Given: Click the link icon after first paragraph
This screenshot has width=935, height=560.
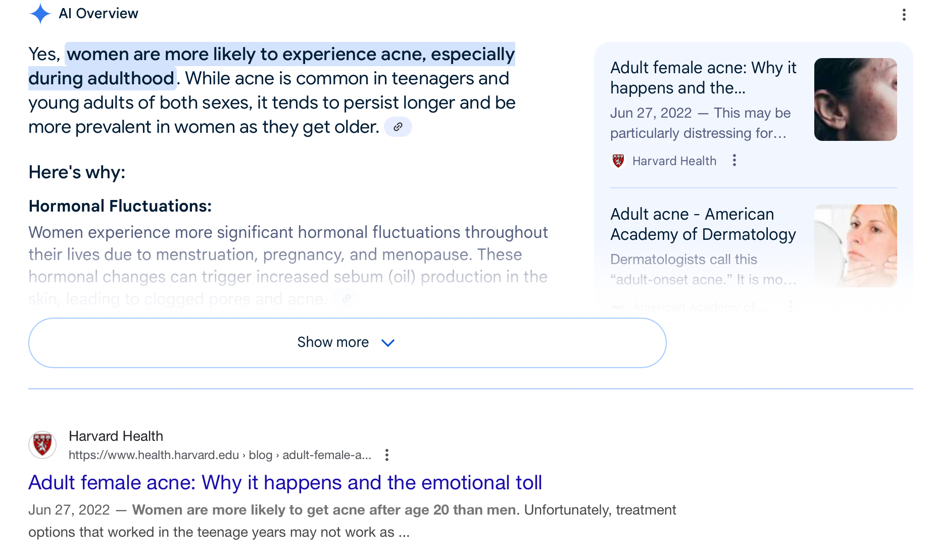Looking at the screenshot, I should coord(398,127).
